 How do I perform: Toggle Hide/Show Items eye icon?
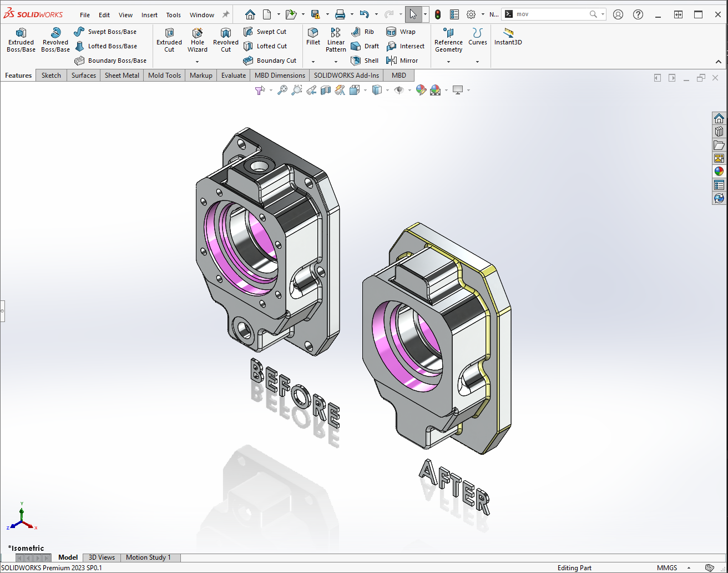[398, 90]
